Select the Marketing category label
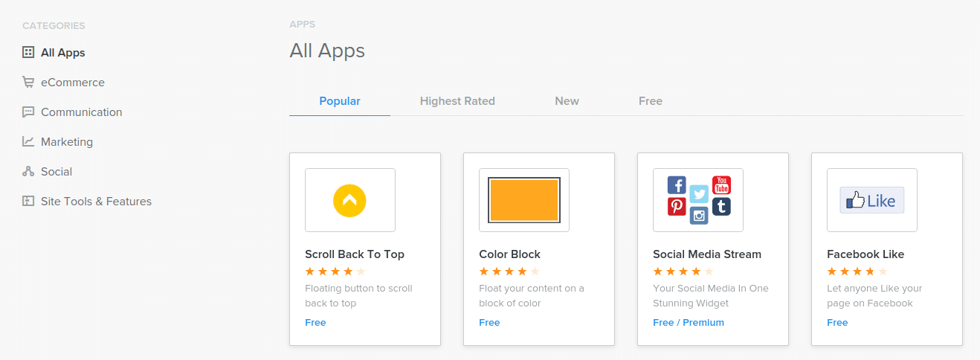Image resolution: width=980 pixels, height=360 pixels. click(67, 142)
